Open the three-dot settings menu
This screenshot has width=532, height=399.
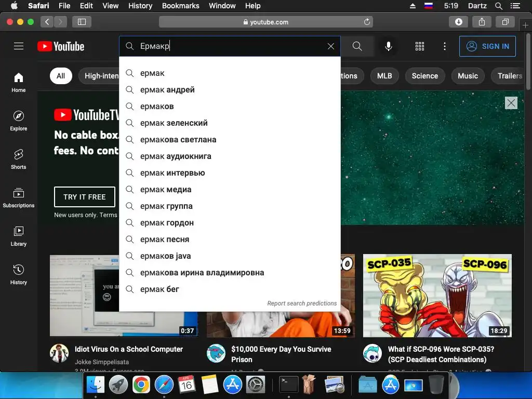pyautogui.click(x=445, y=46)
